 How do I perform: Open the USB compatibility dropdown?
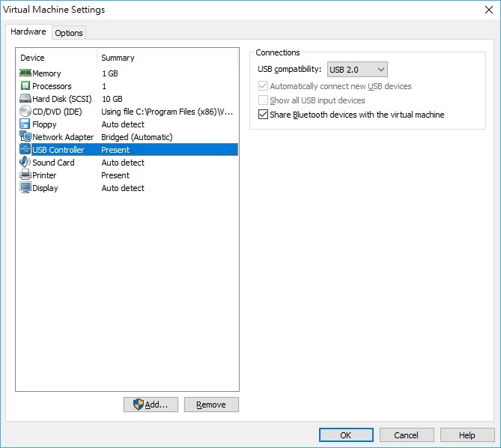(357, 70)
